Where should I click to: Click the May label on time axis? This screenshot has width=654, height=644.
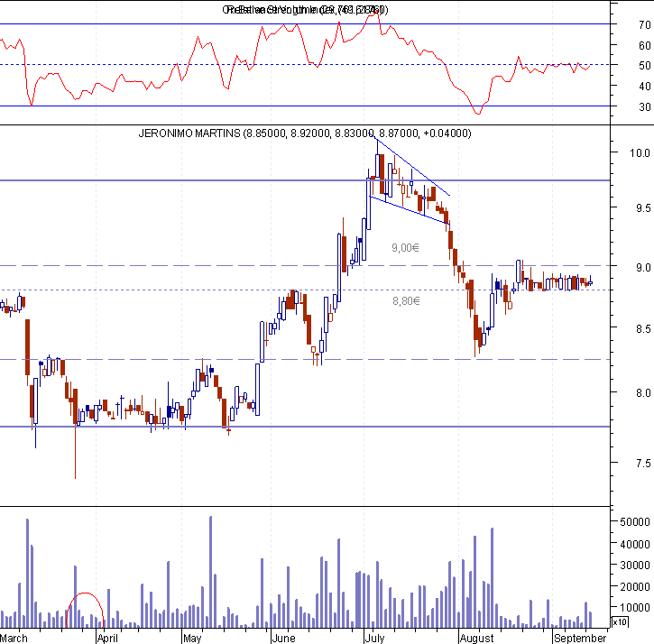(x=192, y=639)
